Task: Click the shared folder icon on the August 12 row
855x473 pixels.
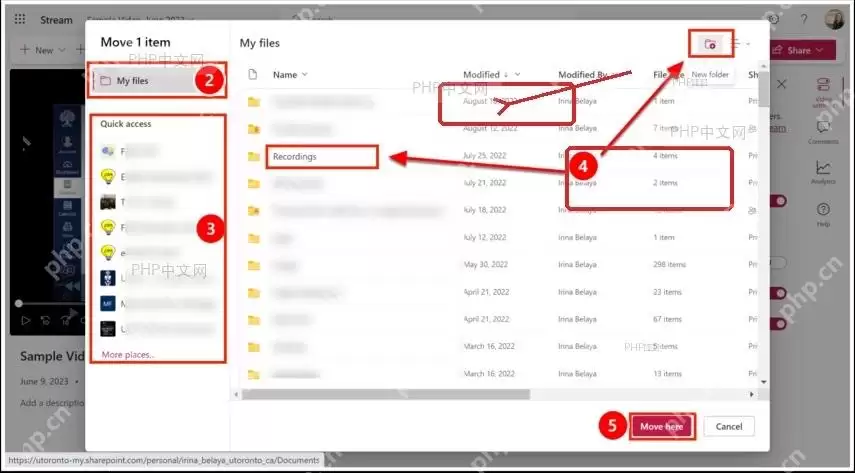Action: coord(254,129)
